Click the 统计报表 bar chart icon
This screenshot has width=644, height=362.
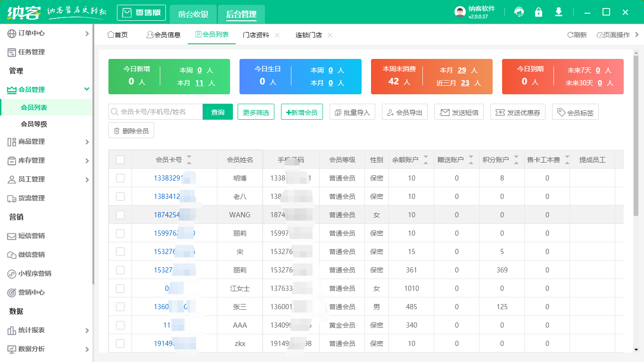(12, 330)
